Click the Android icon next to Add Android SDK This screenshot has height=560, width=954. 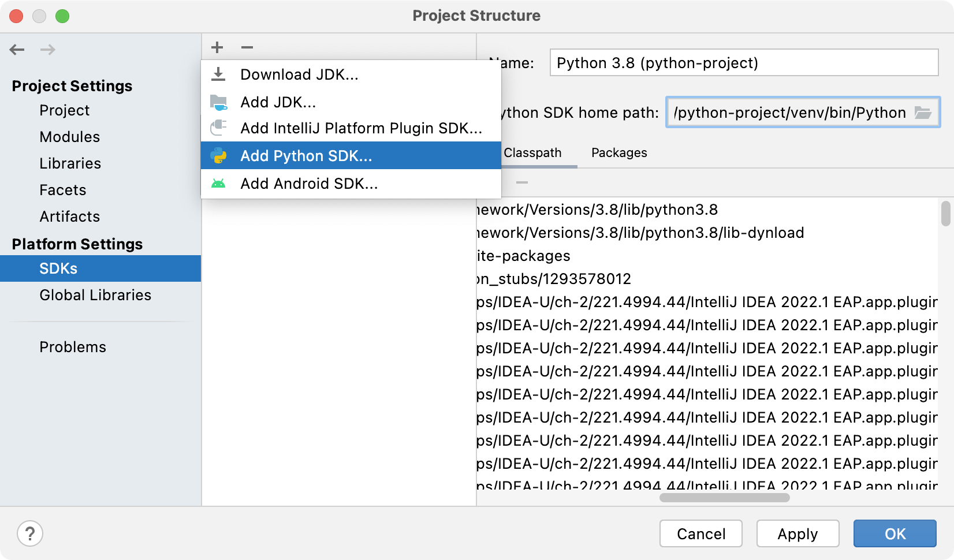[x=219, y=184]
